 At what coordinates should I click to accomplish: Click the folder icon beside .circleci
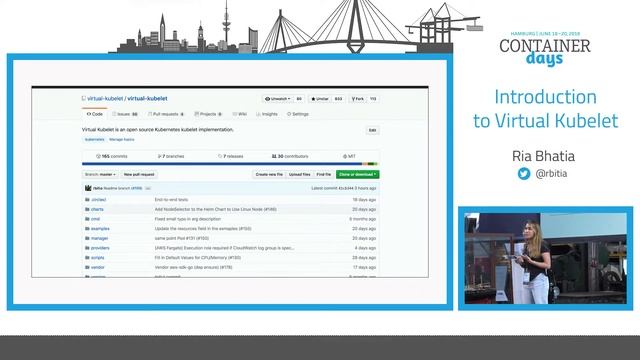click(x=87, y=200)
